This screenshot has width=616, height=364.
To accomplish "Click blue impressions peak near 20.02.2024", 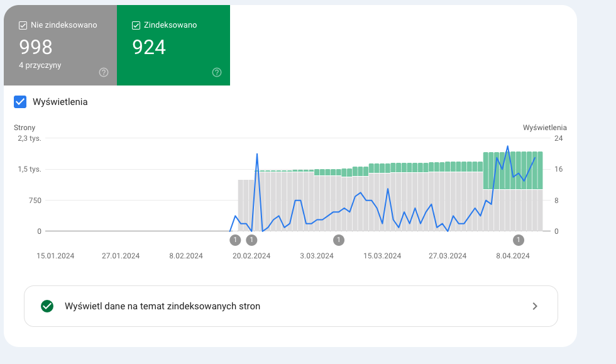I will (x=257, y=154).
